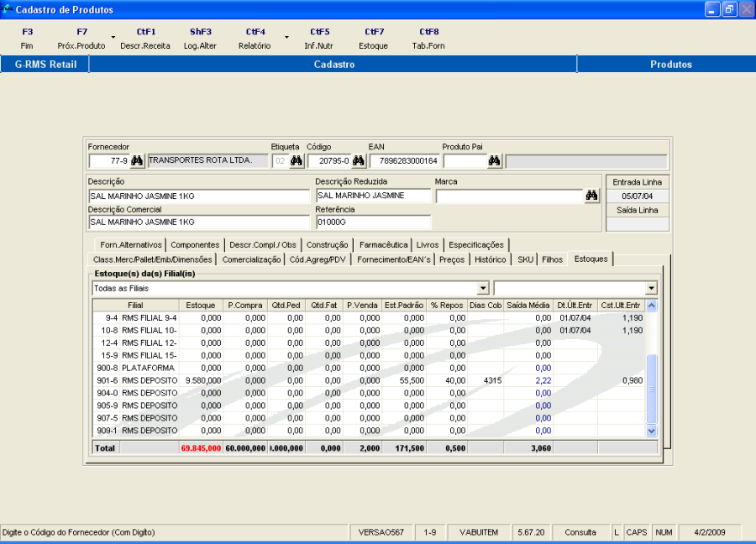
Task: Click the Descrição Comercial input field
Action: pyautogui.click(x=199, y=222)
